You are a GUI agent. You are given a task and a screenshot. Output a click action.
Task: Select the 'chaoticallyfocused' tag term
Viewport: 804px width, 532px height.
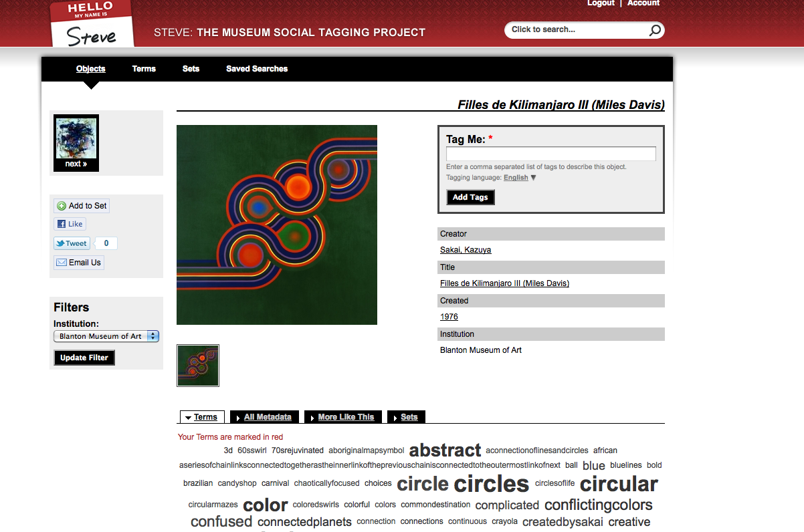coord(327,483)
